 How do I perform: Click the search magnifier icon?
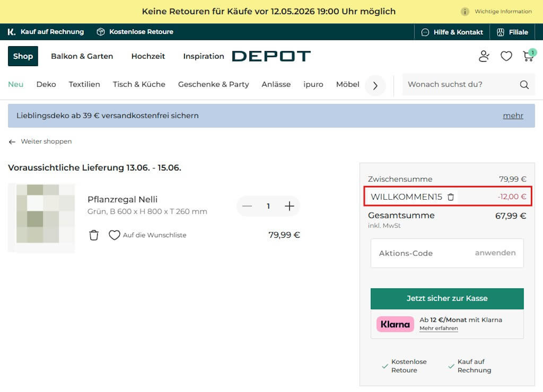pos(524,84)
